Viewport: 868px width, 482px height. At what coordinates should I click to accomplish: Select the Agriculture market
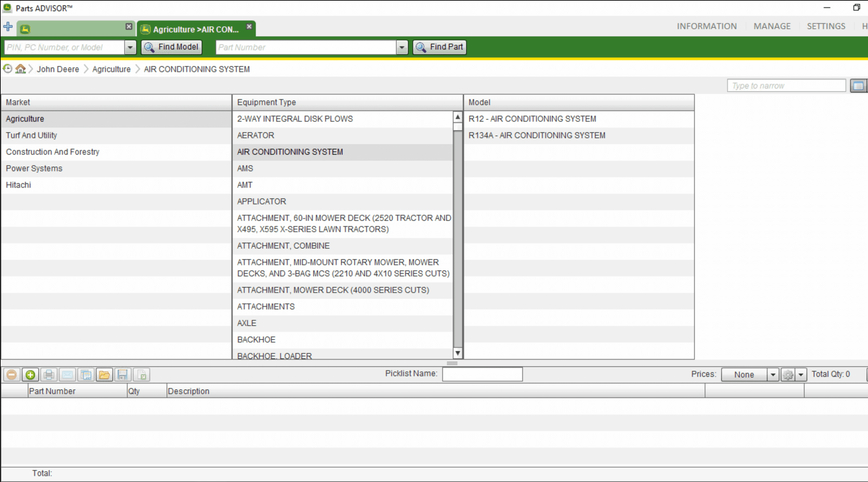(116, 119)
